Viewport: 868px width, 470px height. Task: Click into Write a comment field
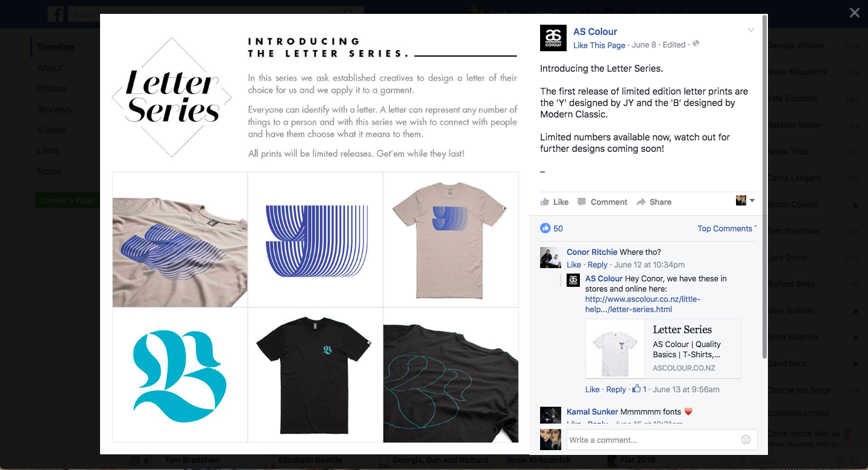point(655,440)
